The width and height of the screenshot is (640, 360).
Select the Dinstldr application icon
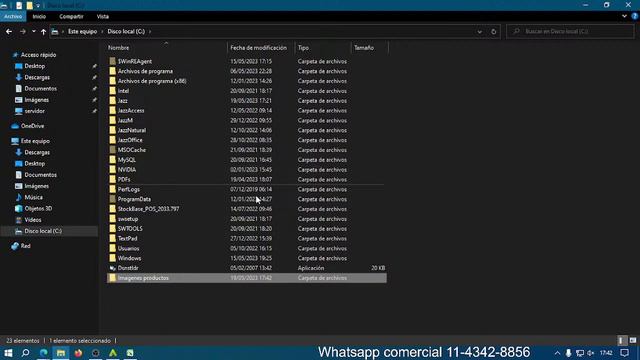click(113, 268)
